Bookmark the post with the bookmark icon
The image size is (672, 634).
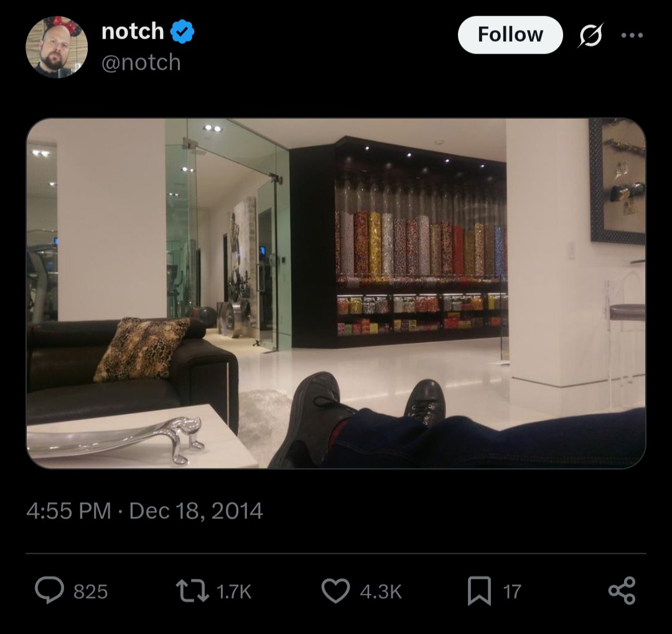[479, 590]
